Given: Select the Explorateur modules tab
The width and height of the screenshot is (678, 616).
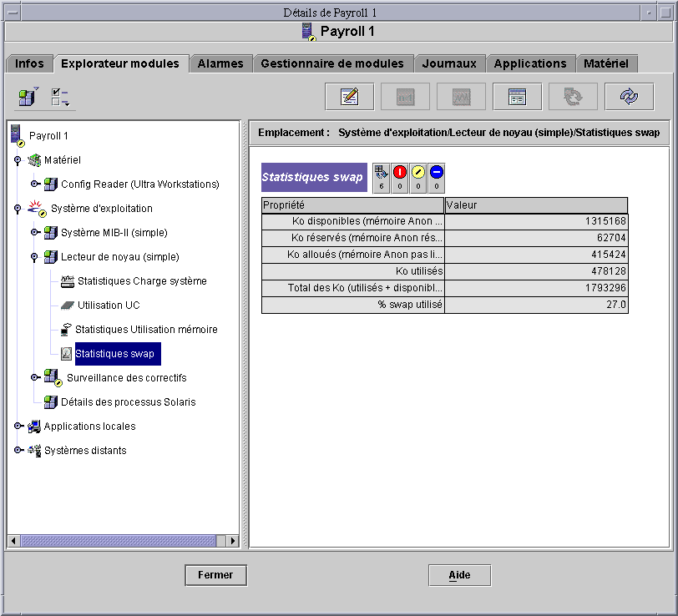Looking at the screenshot, I should (120, 63).
